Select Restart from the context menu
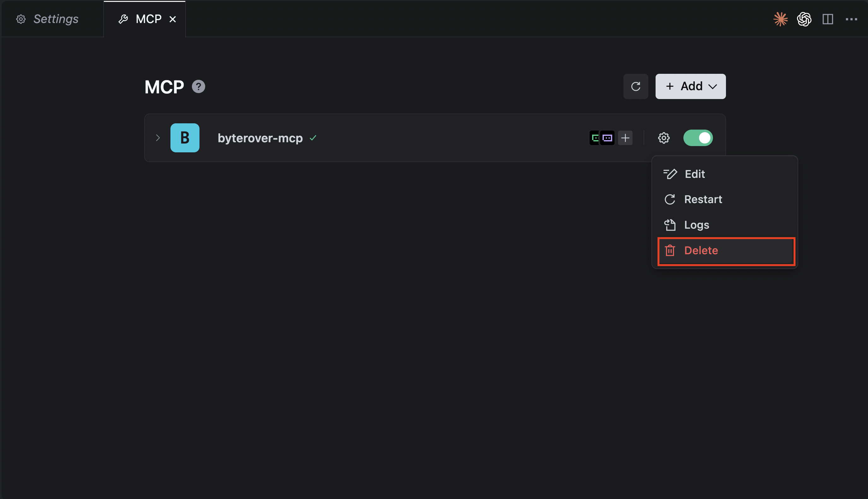 (703, 199)
